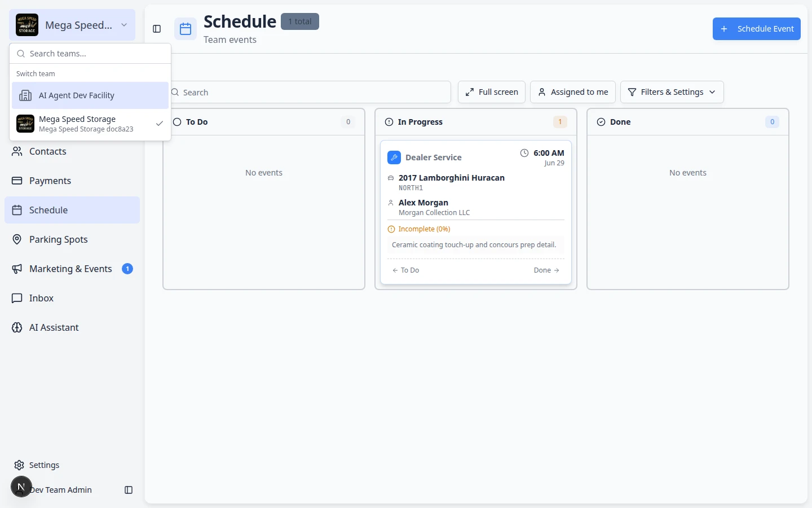812x508 pixels.
Task: Click the Settings gear icon
Action: (19, 465)
